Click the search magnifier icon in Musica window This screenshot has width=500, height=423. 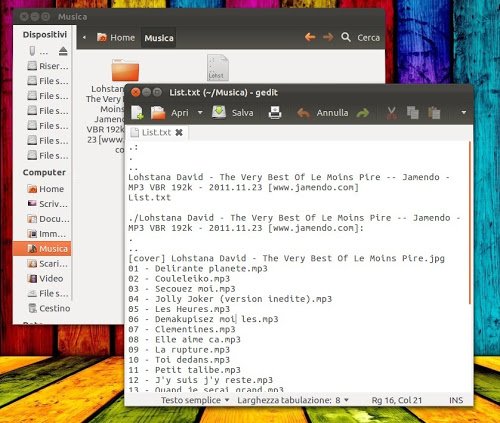coord(346,37)
